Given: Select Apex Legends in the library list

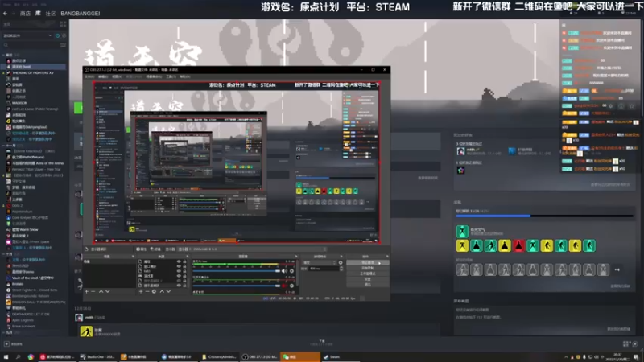Looking at the screenshot, I should [23, 320].
